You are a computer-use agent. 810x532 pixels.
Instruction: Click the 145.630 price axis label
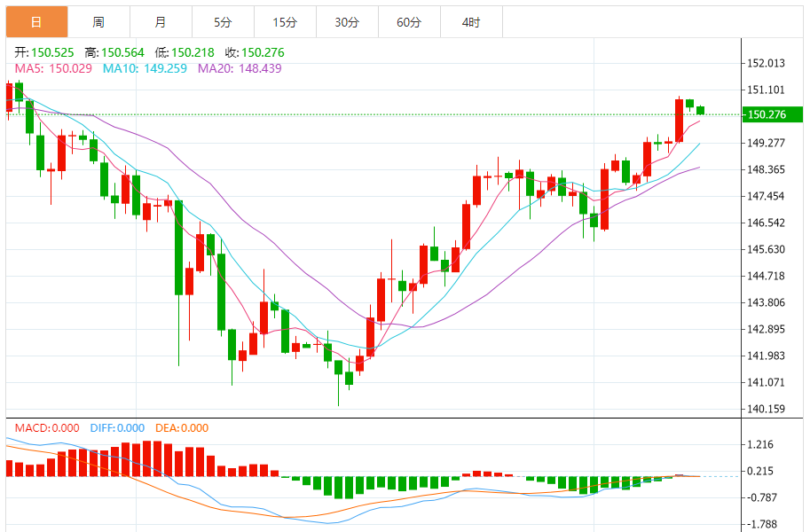(767, 249)
